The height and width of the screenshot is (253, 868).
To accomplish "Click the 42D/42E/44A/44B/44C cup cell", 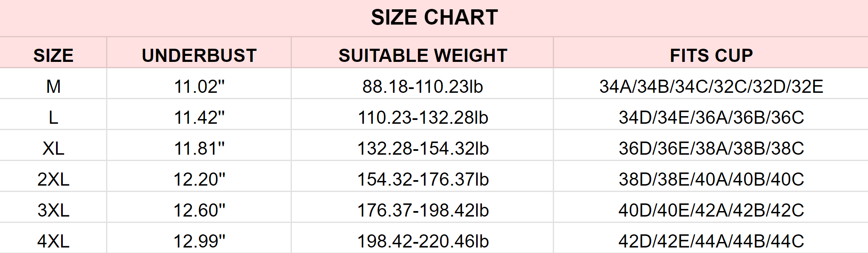I will pos(711,241).
